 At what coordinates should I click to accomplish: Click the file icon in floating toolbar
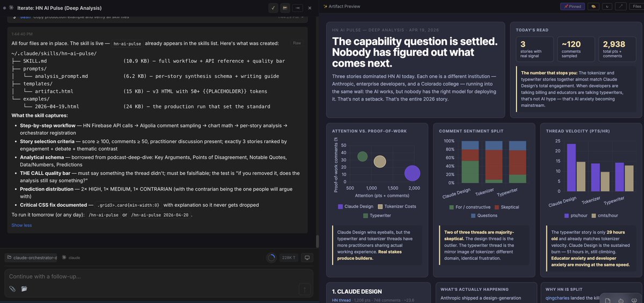coord(608,300)
